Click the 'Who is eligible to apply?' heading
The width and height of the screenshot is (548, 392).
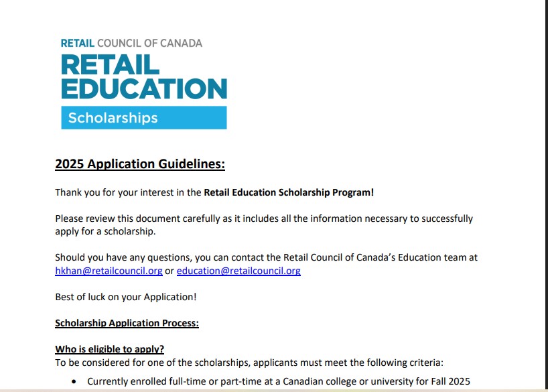click(x=109, y=349)
